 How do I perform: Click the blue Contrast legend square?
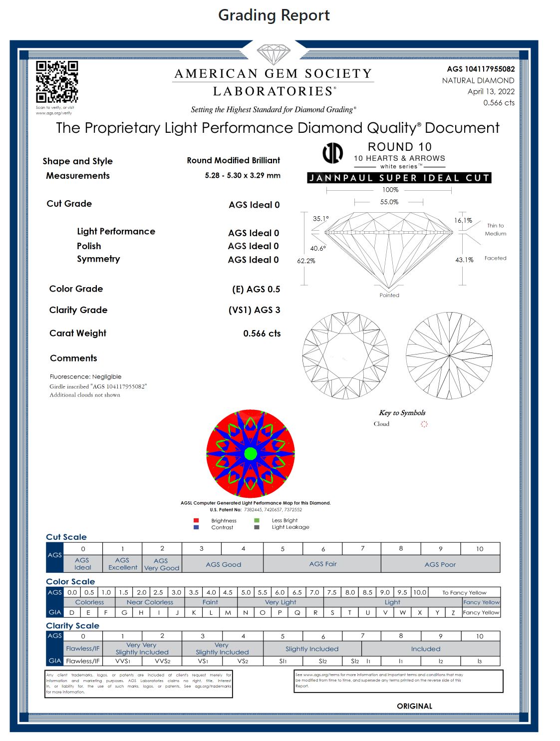pos(196,527)
